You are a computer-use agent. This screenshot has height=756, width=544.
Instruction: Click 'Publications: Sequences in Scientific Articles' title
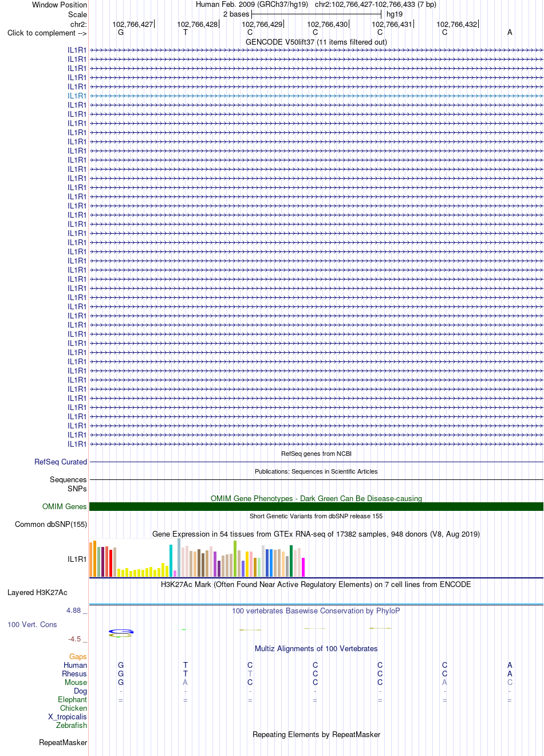[x=316, y=471]
